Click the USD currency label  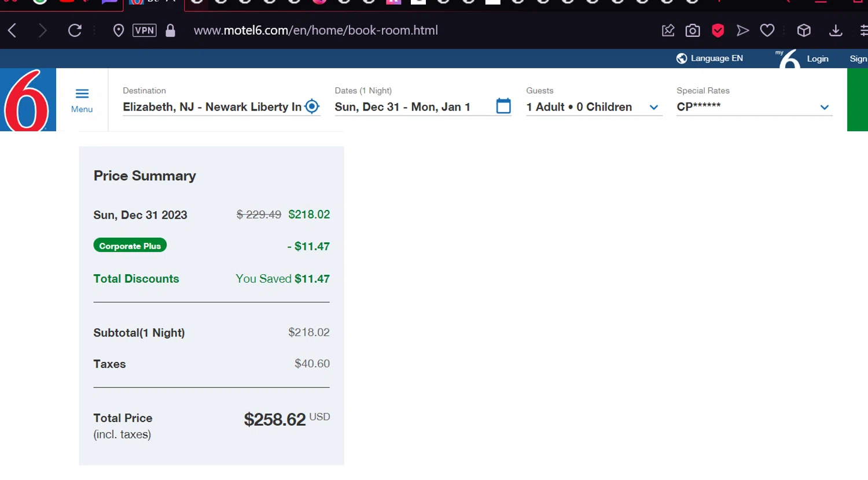coord(319,417)
